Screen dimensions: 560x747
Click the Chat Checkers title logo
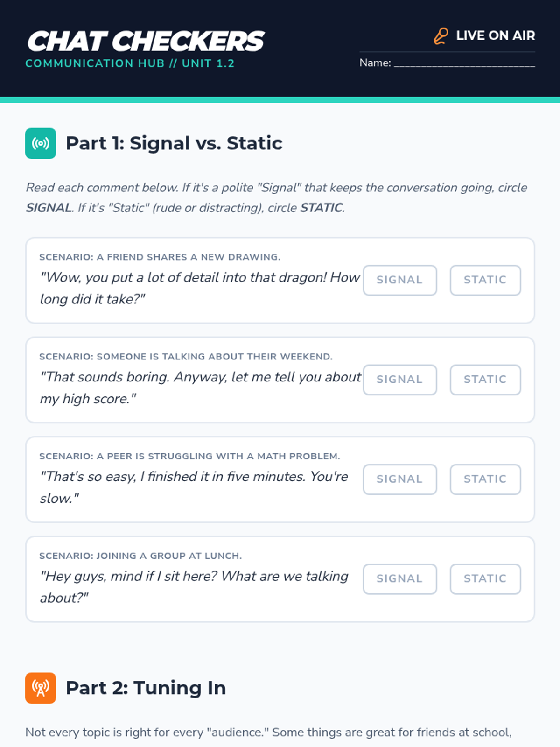pyautogui.click(x=146, y=41)
